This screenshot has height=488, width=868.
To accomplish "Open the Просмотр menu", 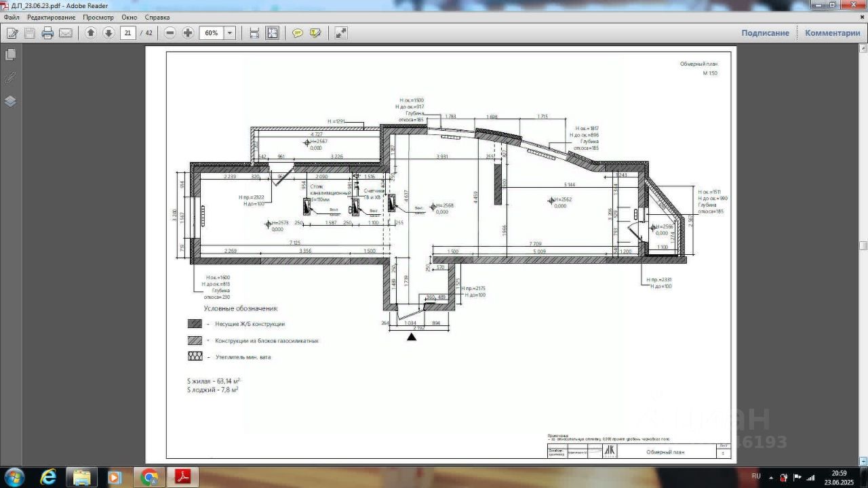I will (98, 17).
